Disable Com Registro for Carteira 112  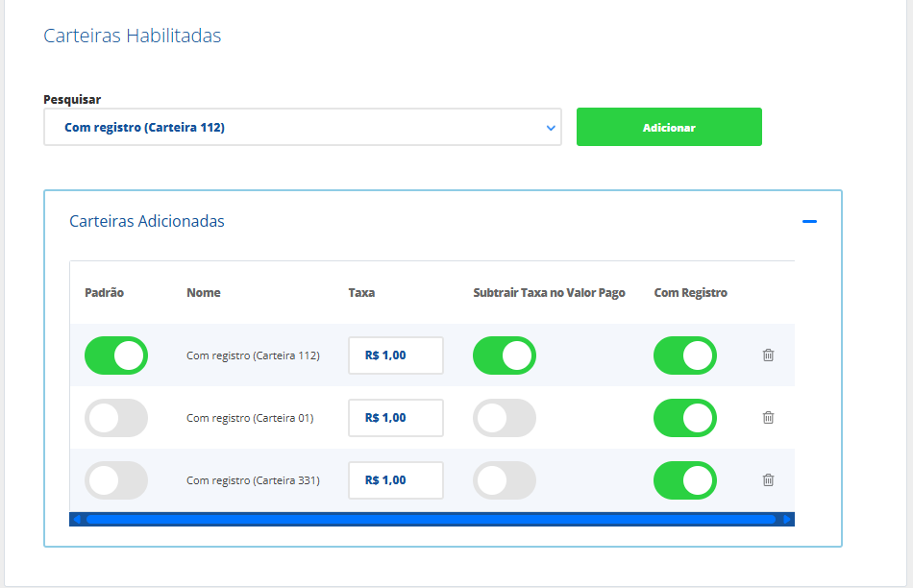(685, 355)
